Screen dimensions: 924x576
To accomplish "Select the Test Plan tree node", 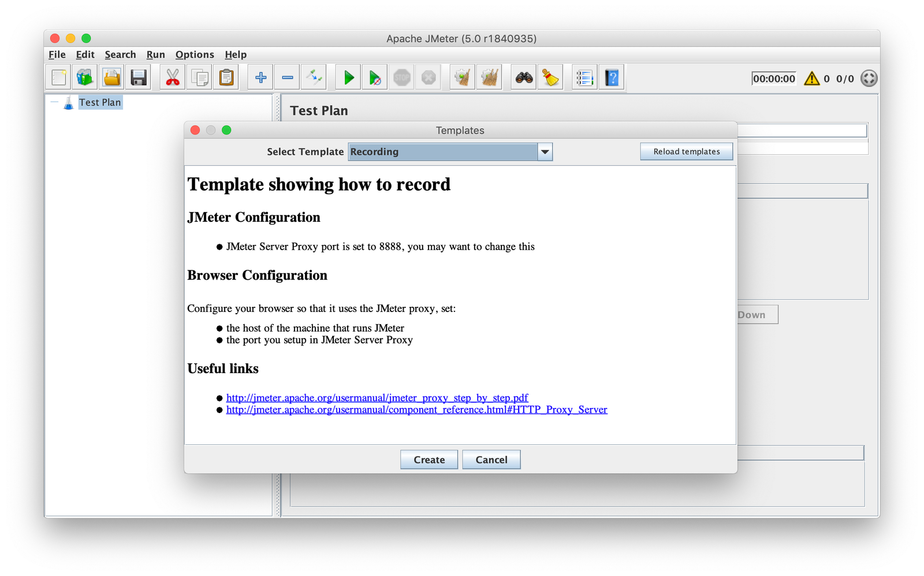I will click(x=100, y=102).
